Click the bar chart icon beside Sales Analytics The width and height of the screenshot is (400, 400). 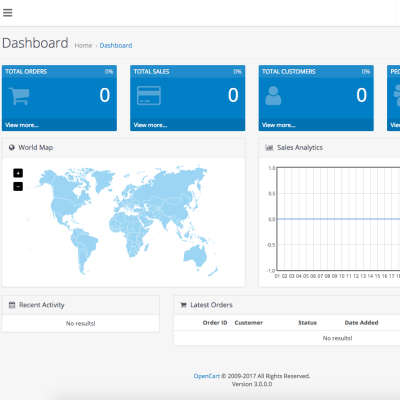tap(269, 147)
